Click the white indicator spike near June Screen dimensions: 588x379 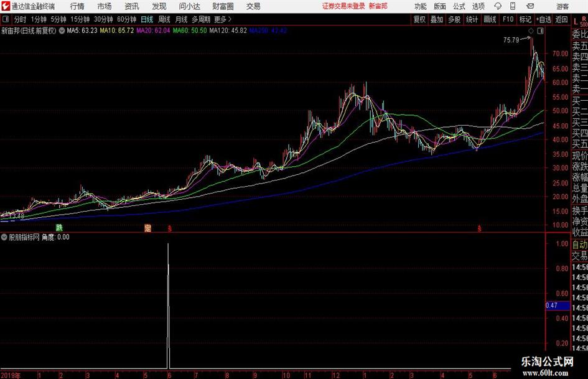click(168, 306)
